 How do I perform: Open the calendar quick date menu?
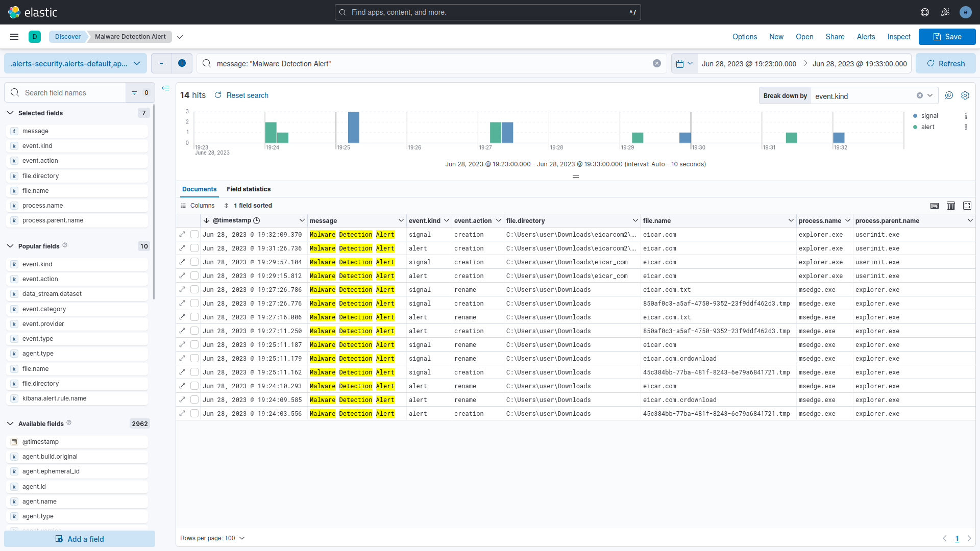click(x=684, y=64)
